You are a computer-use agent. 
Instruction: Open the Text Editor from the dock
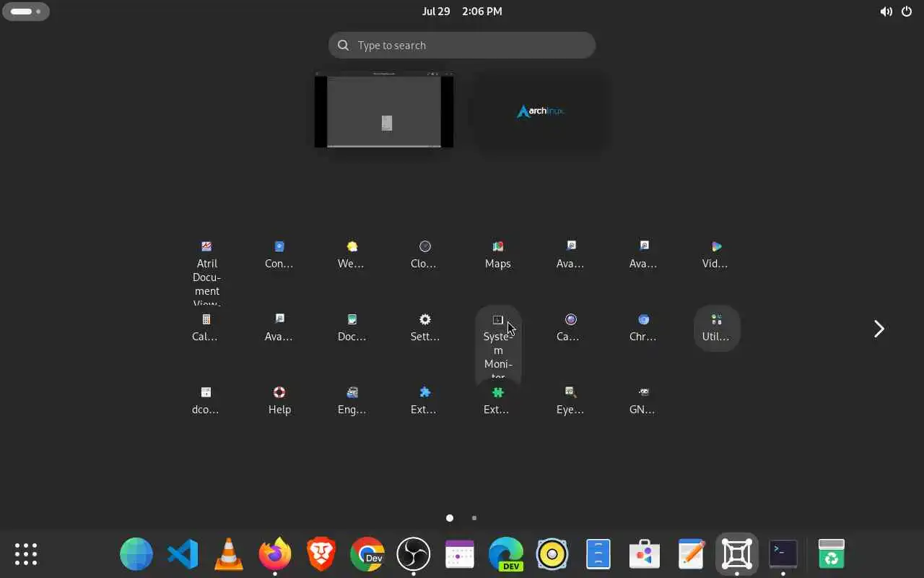(x=691, y=554)
